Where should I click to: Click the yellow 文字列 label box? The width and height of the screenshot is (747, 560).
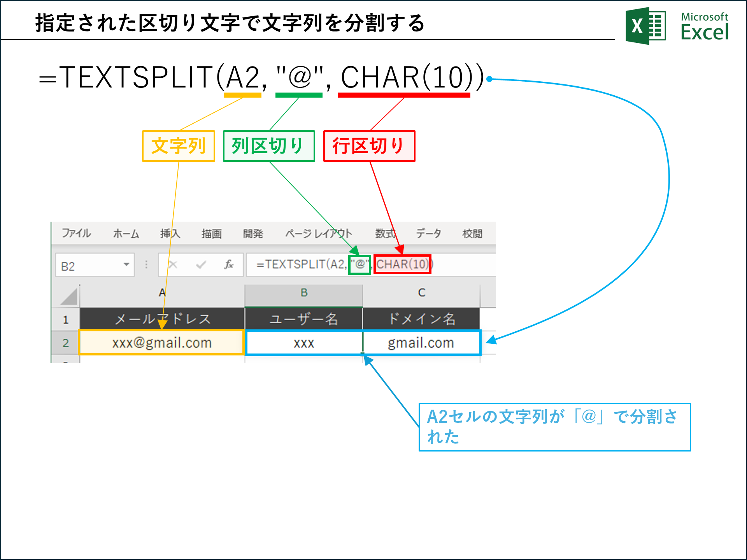click(x=178, y=146)
